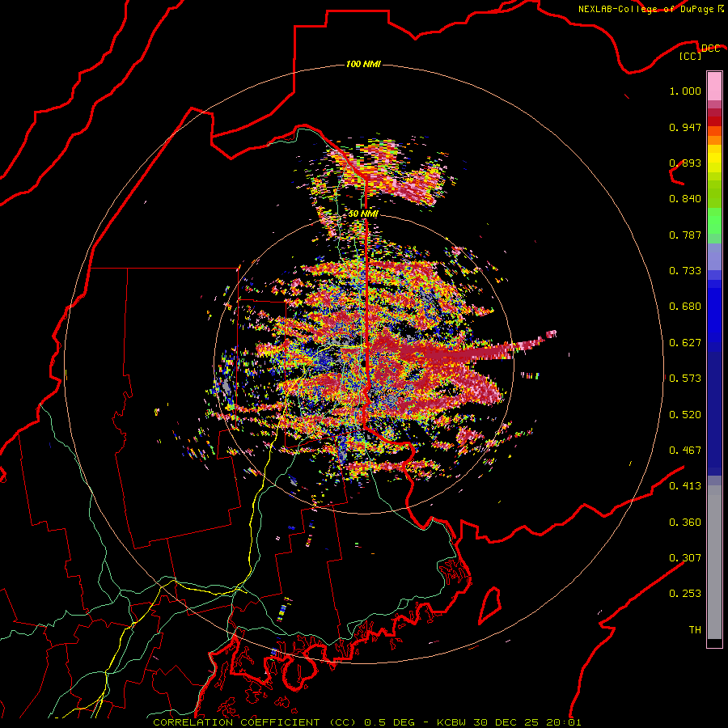Click the CORRELATION COEFFICIENT footer title
Screen dimensions: 728x728
(x=236, y=722)
